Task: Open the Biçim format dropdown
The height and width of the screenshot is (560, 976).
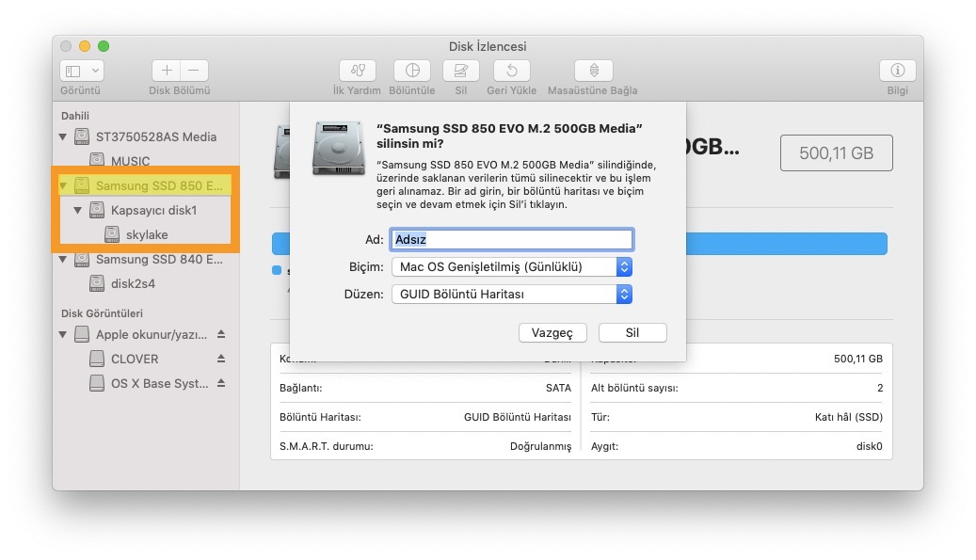Action: tap(511, 267)
